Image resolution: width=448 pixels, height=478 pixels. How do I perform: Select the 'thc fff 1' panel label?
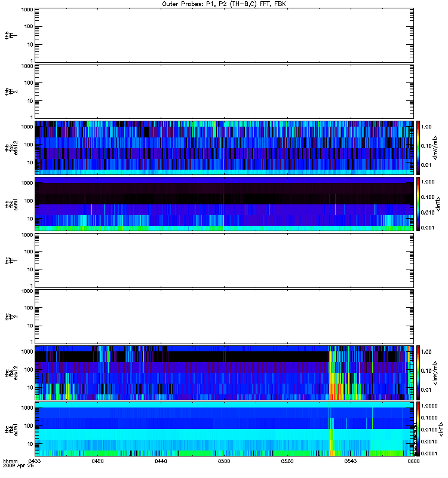[x=11, y=261]
